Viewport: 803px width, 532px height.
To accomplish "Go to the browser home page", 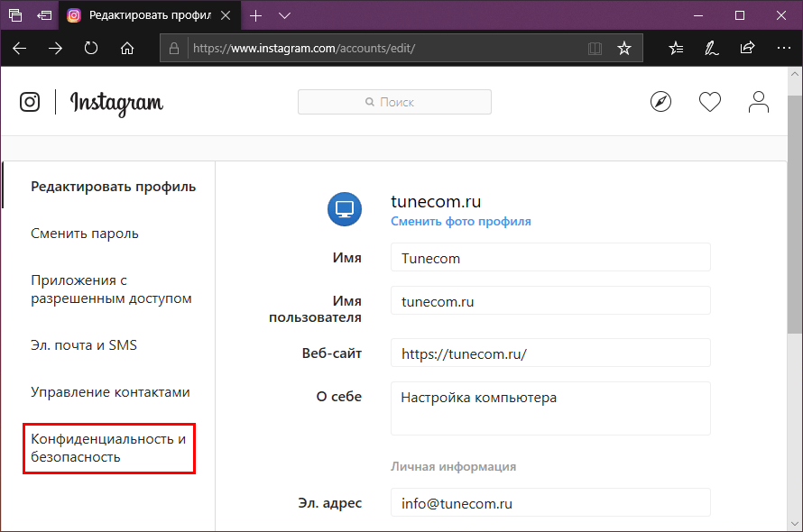I will (x=127, y=48).
